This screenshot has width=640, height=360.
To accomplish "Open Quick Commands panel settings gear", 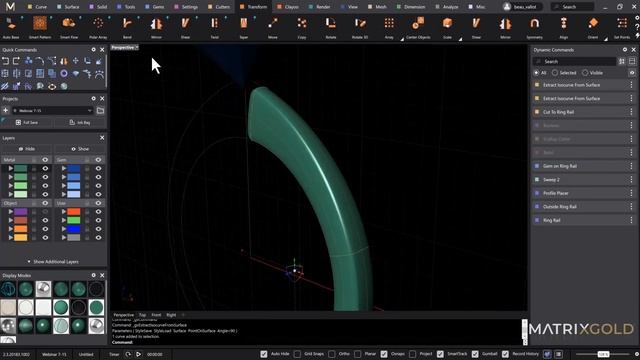I will tap(93, 49).
